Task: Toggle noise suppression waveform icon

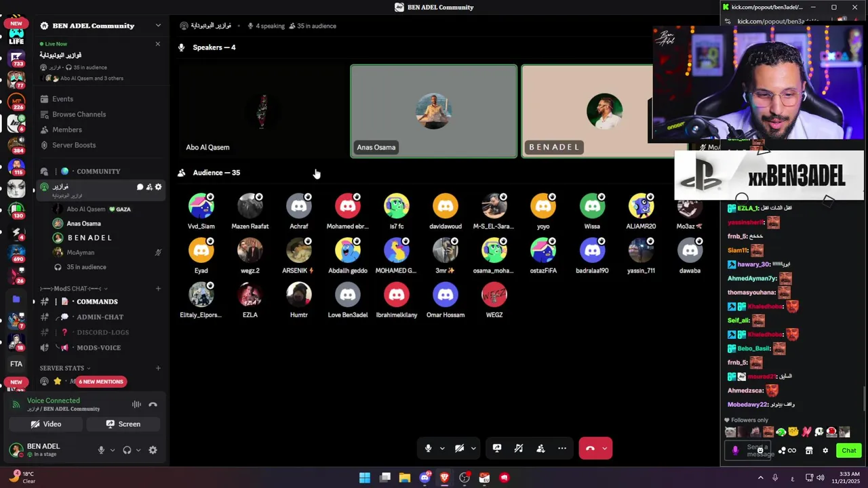Action: (x=136, y=405)
